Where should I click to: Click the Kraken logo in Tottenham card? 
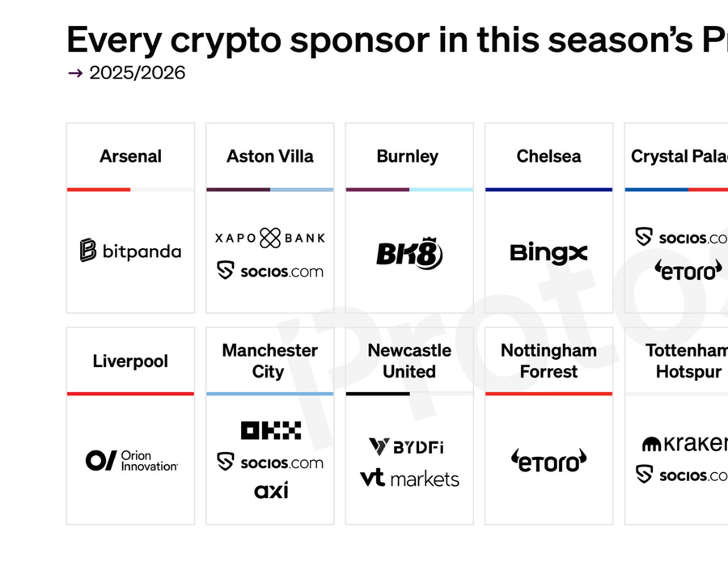[684, 443]
